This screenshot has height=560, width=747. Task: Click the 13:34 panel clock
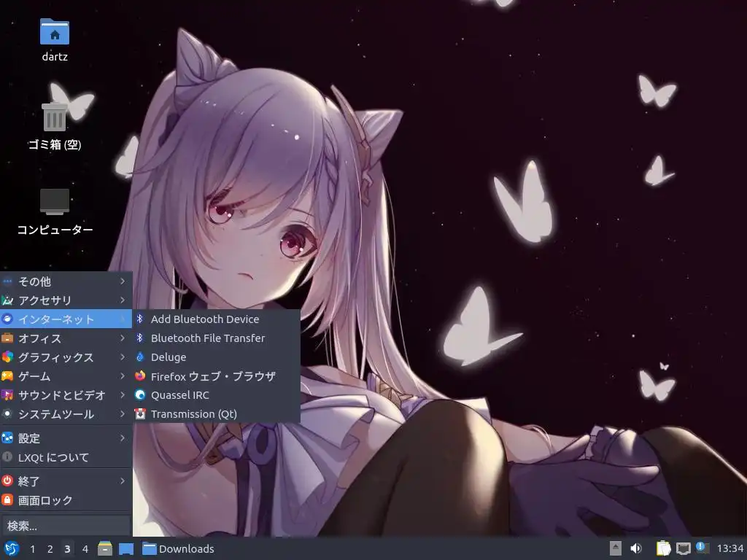click(x=729, y=549)
